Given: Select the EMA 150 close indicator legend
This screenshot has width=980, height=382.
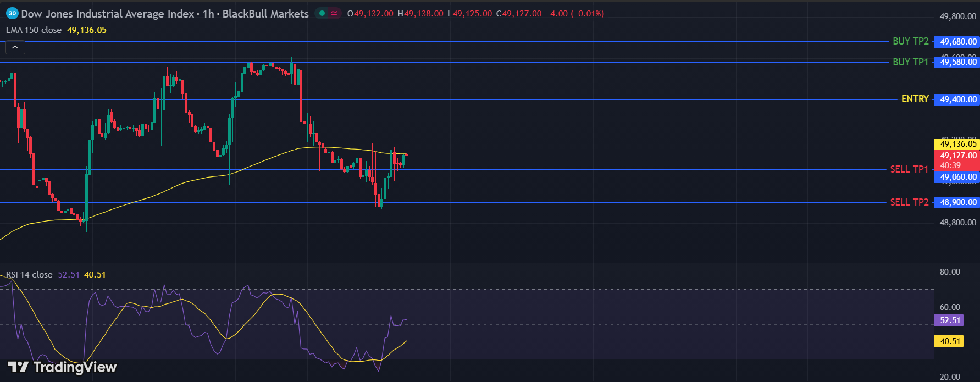Looking at the screenshot, I should tap(34, 30).
